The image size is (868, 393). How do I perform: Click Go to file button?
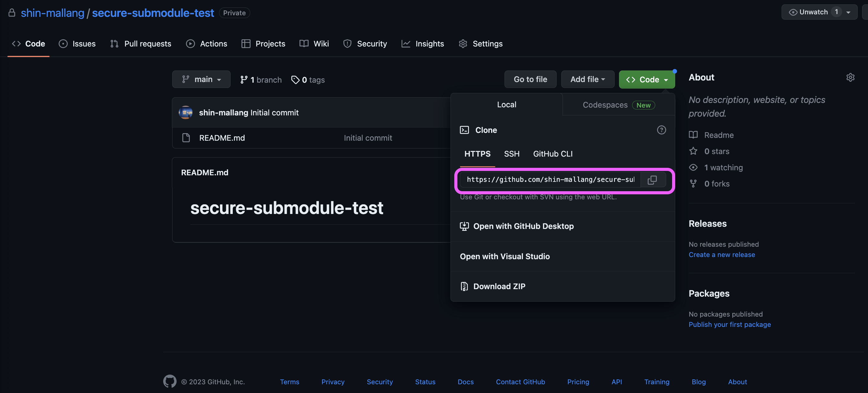tap(530, 80)
